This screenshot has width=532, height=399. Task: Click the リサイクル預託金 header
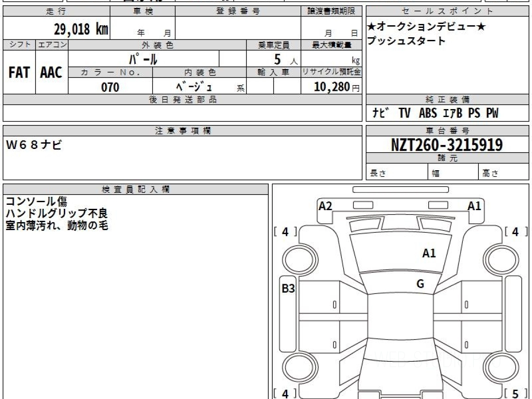tap(332, 72)
